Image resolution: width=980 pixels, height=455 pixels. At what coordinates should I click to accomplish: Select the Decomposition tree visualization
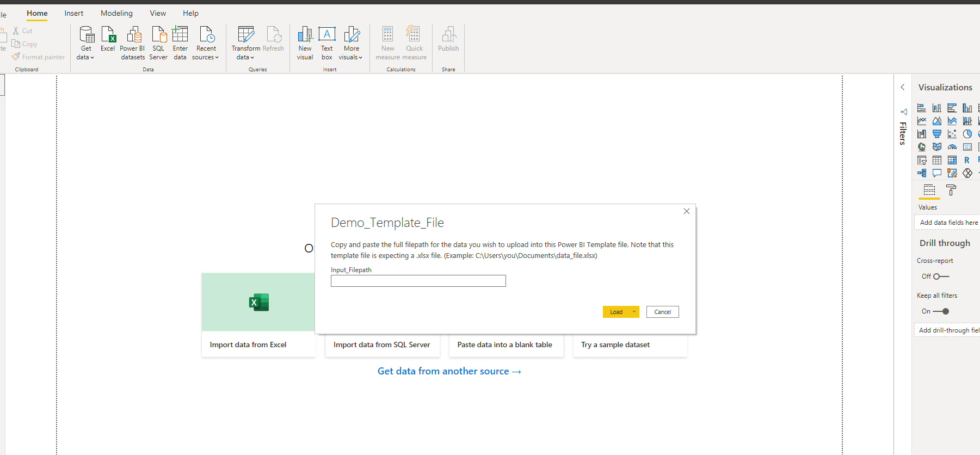point(922,173)
